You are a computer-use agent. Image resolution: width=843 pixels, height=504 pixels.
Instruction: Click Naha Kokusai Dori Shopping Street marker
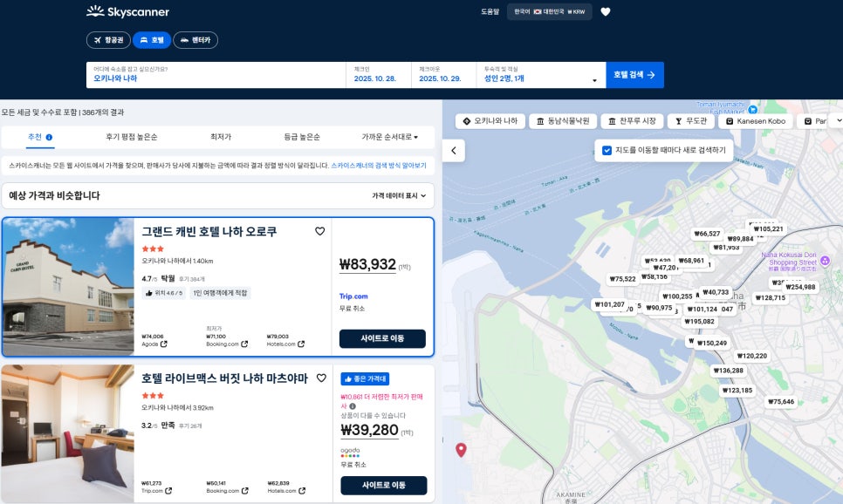[825, 261]
